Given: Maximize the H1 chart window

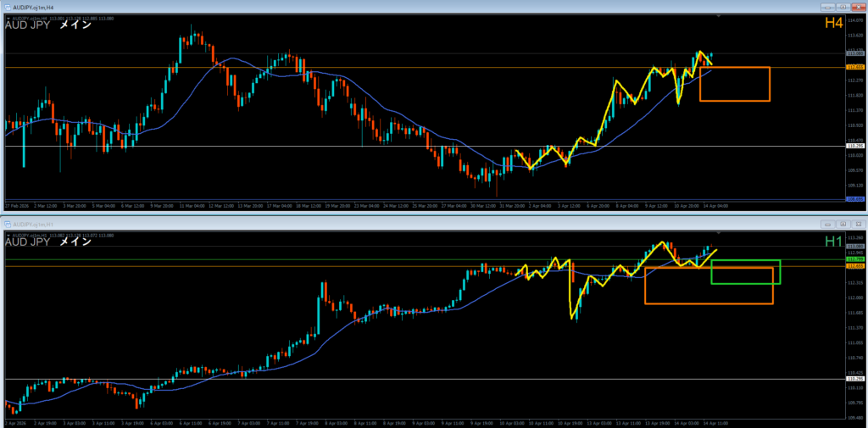Looking at the screenshot, I should pos(842,224).
